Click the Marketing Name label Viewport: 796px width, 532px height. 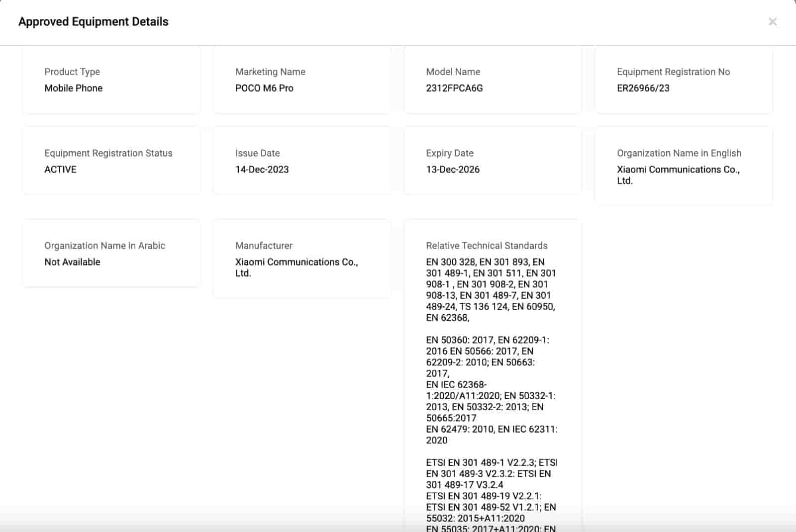pyautogui.click(x=270, y=72)
